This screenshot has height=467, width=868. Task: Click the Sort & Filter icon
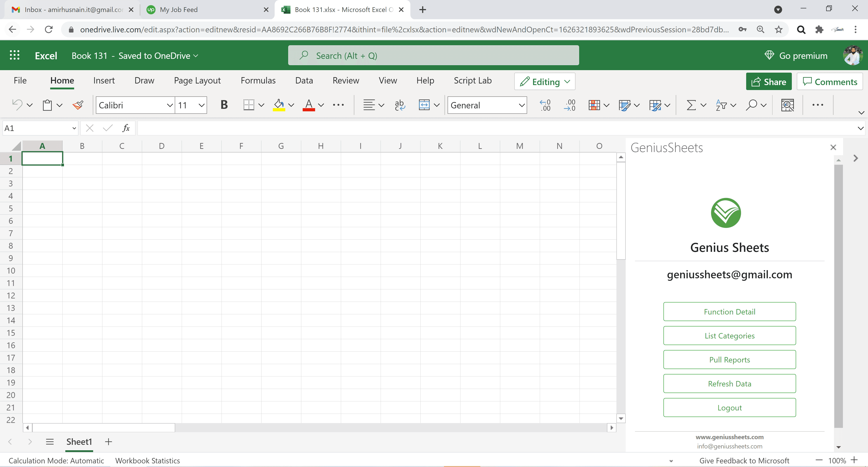click(721, 105)
